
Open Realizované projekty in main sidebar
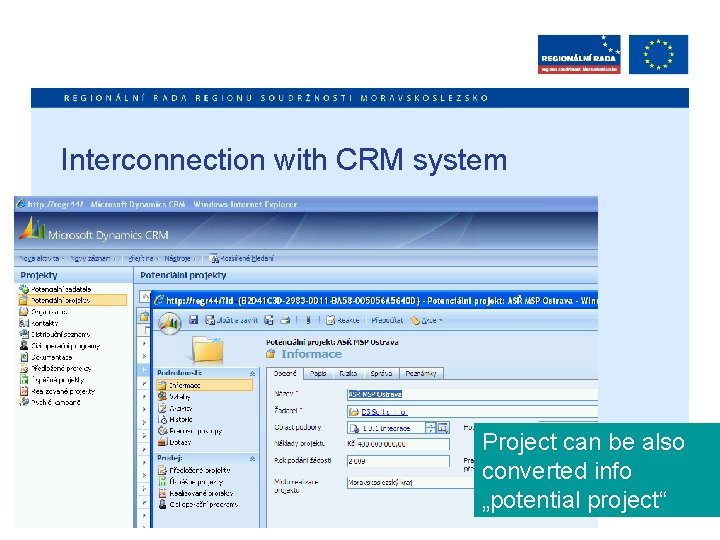pyautogui.click(x=63, y=391)
